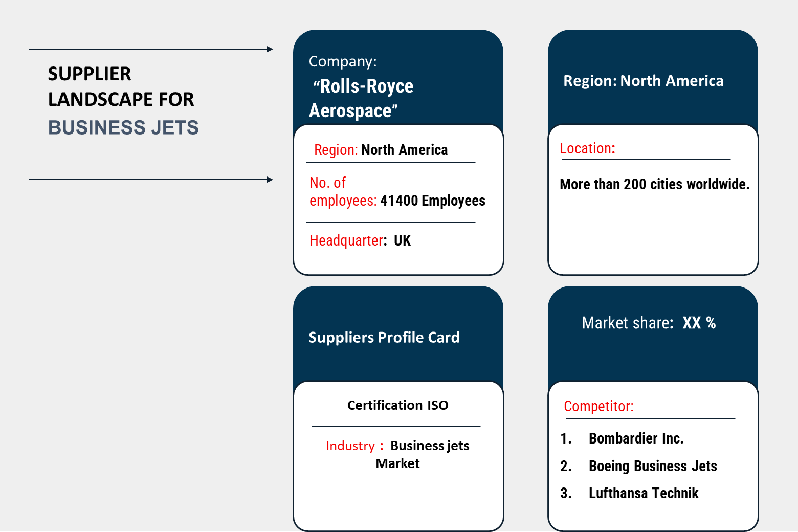Viewport: 798px width, 532px height.
Task: Click competitor 'Boeing Business Jets'
Action: pos(653,466)
